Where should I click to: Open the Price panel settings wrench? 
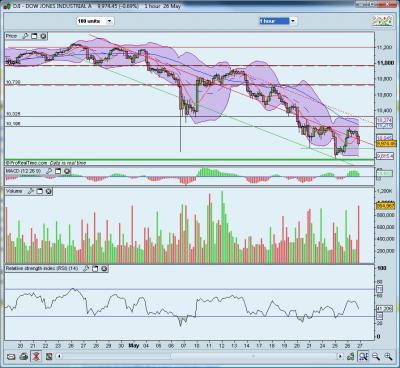click(x=25, y=36)
